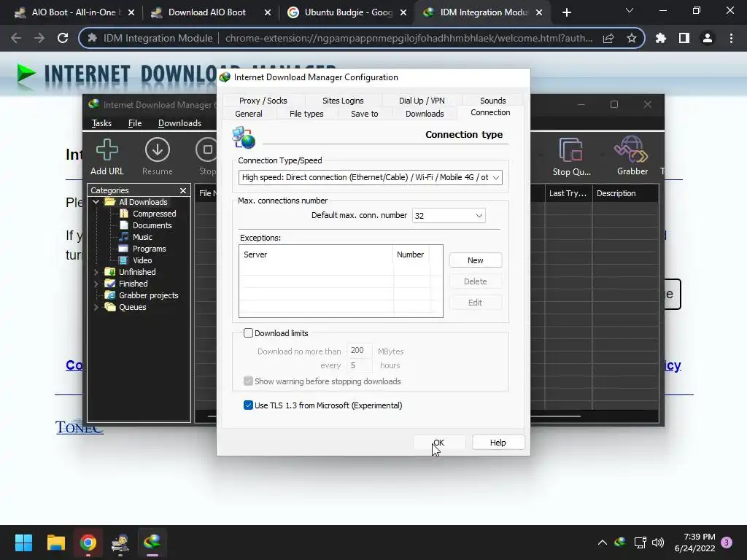Open Windows Start menu
The image size is (747, 560).
click(x=23, y=542)
